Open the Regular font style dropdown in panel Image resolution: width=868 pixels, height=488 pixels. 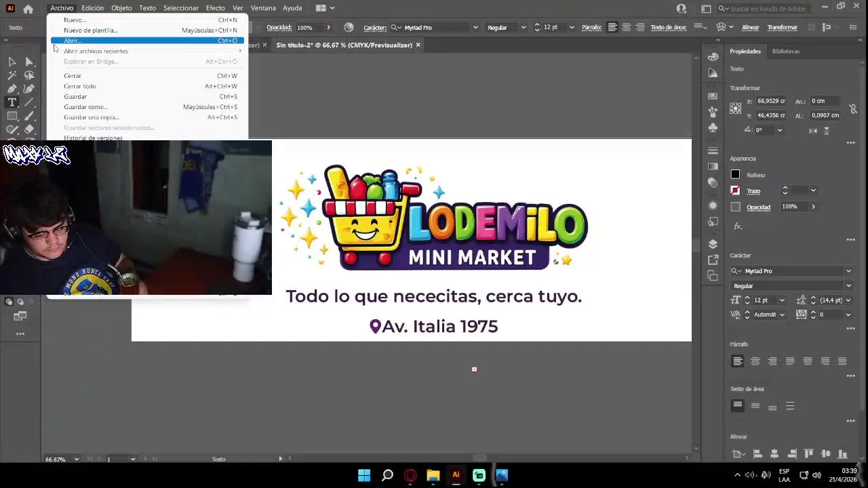(848, 286)
